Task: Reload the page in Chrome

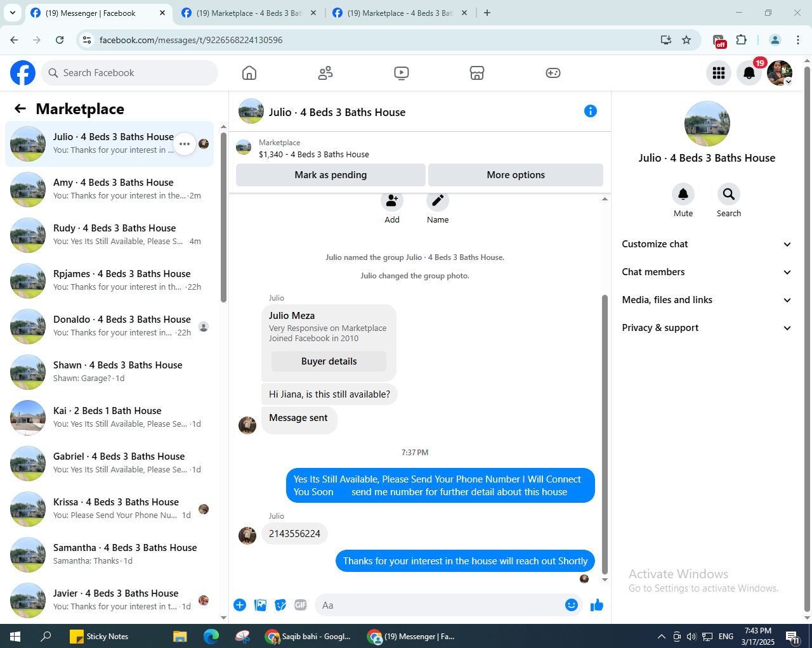Action: [60, 40]
